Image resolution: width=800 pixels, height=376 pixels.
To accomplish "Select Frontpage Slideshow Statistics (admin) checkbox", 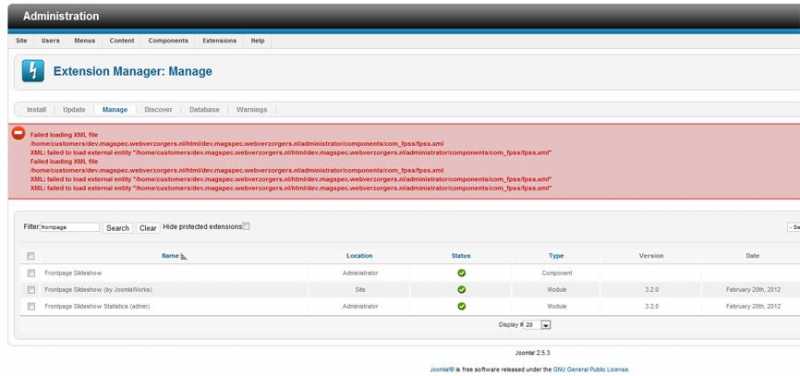I will 31,307.
